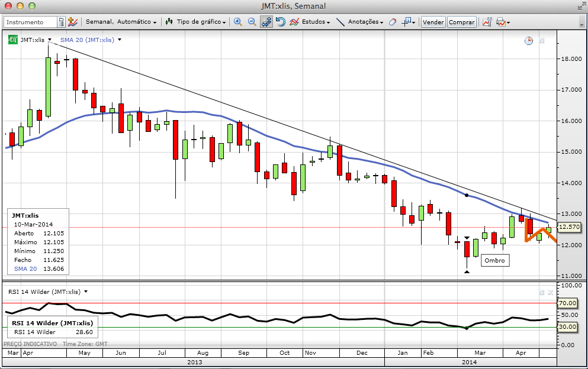Click the 12.570 current price tag
Image resolution: width=588 pixels, height=369 pixels.
pyautogui.click(x=569, y=226)
